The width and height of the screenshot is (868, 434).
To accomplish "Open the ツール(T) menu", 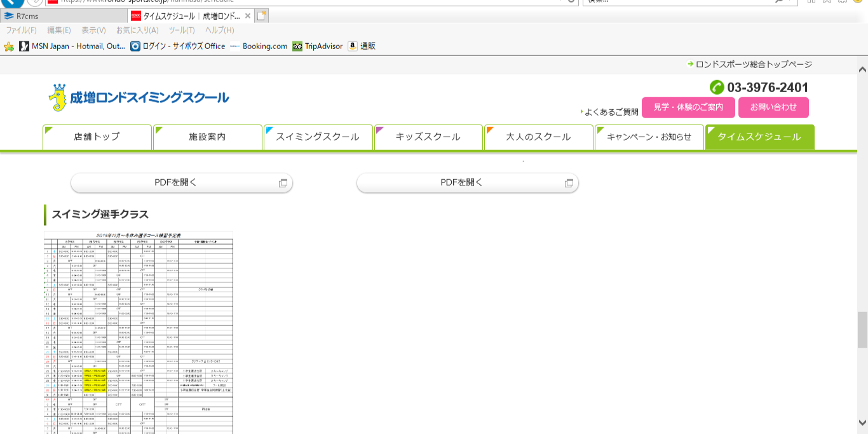I will pos(182,30).
